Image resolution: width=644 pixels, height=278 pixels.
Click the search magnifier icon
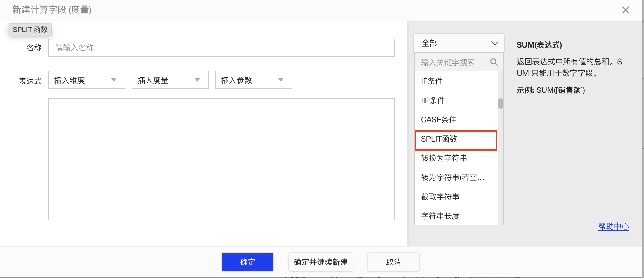point(494,62)
